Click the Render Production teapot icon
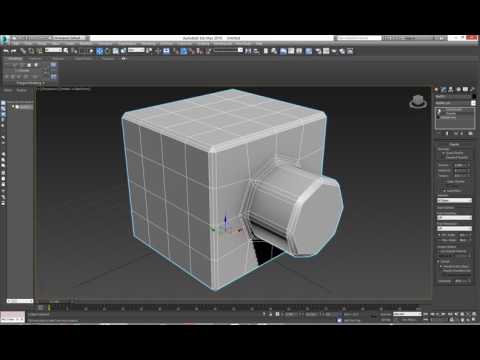This screenshot has height=360, width=480. (334, 51)
